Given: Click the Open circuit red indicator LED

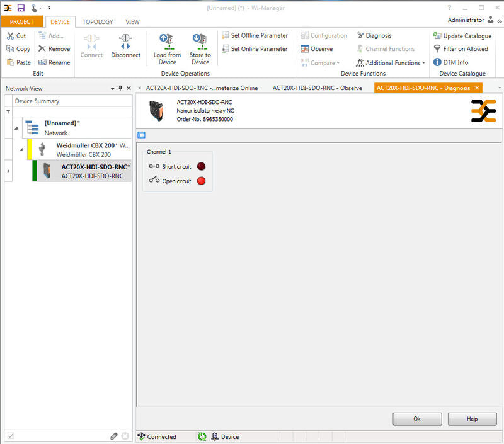Looking at the screenshot, I should click(x=201, y=181).
